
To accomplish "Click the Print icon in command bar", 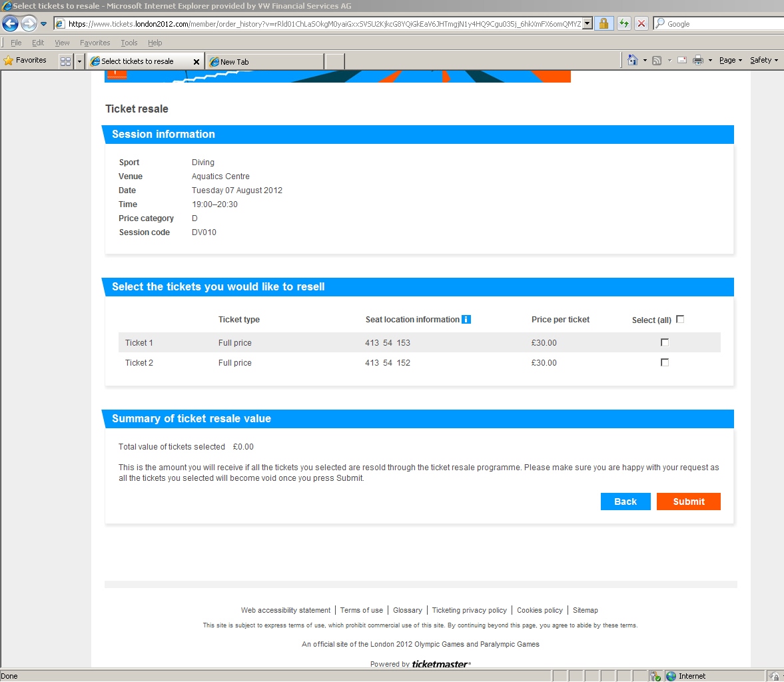I will click(697, 61).
